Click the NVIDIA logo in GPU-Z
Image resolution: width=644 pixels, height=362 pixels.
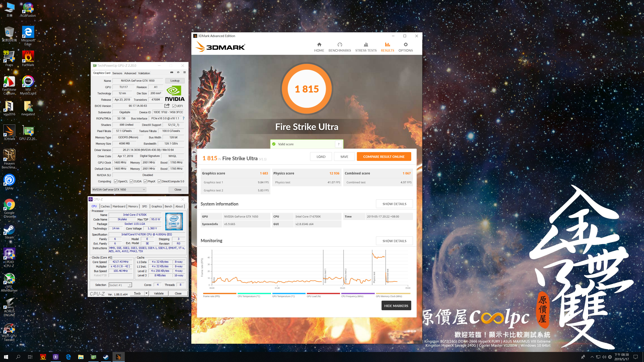[x=174, y=94]
